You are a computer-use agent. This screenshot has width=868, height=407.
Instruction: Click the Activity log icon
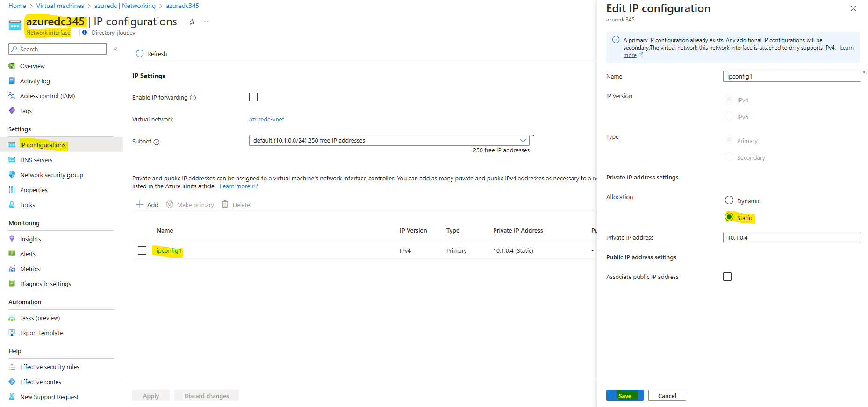pos(12,81)
